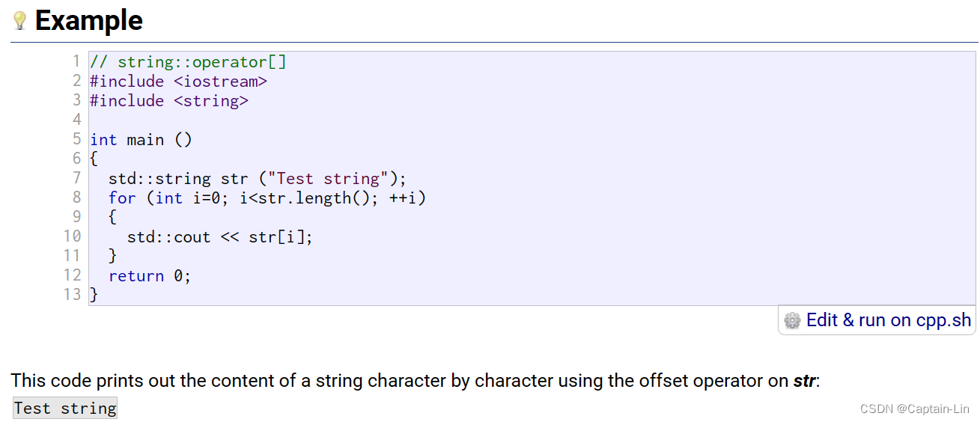Viewport: 980px width, 422px height.
Task: Click the std::cout << str[i]; line
Action: pos(220,236)
